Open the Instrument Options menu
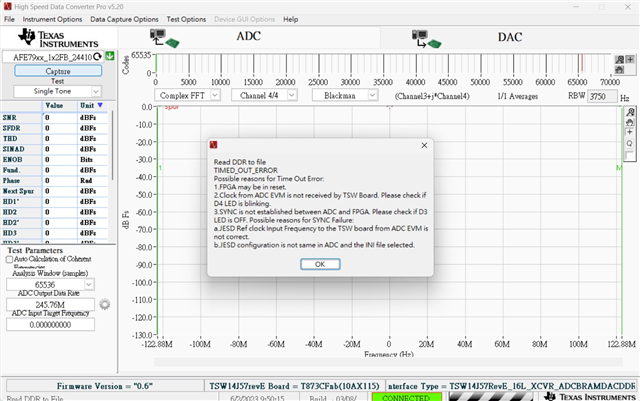Viewport: 640px width, 401px height. (x=52, y=19)
